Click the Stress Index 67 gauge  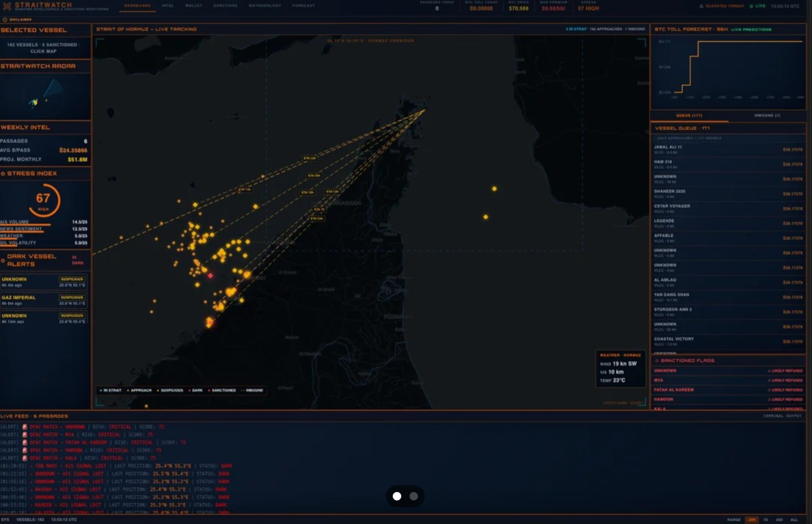coord(44,200)
